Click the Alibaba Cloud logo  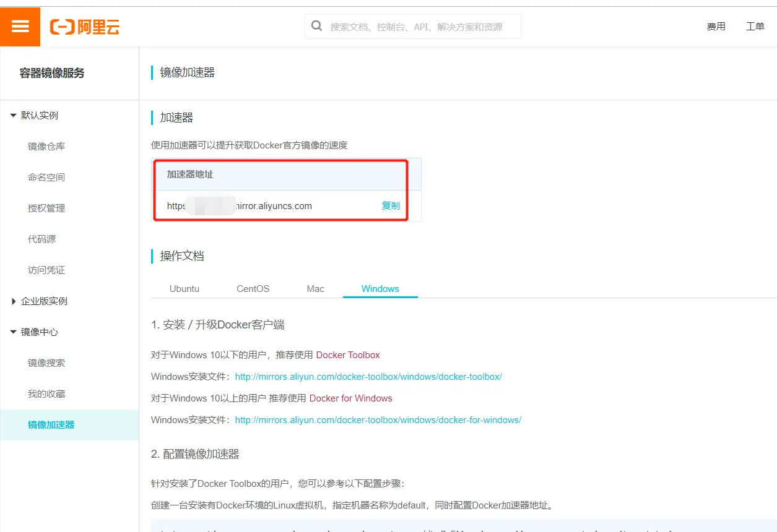click(85, 27)
